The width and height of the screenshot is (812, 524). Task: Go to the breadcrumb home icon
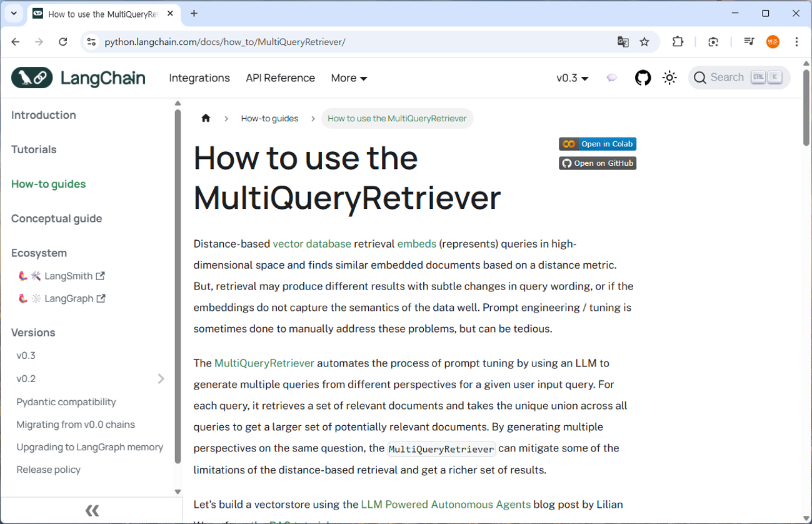(206, 118)
